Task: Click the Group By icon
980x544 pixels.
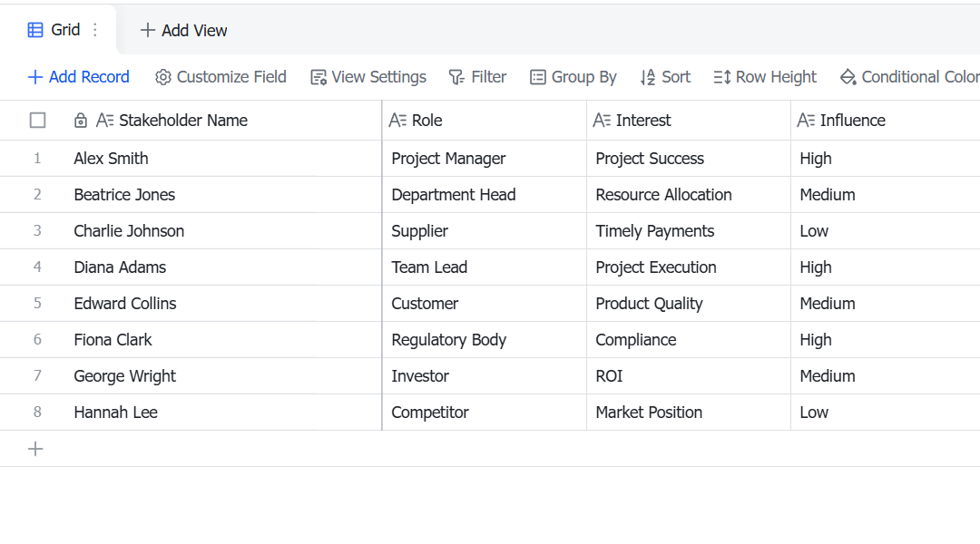Action: coord(537,77)
